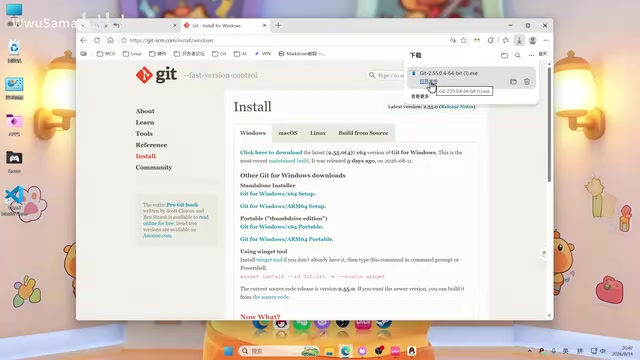The image size is (640, 360).
Task: Open the Git bookmarks folder
Action: tap(219, 53)
